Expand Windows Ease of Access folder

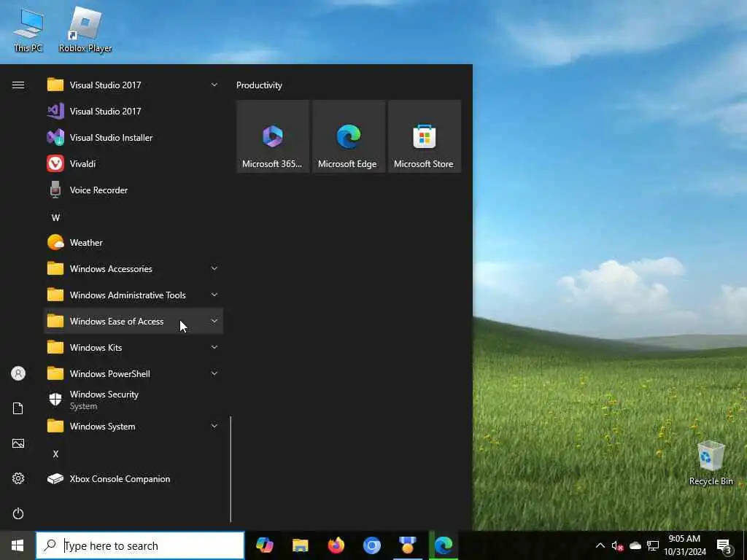pos(133,321)
